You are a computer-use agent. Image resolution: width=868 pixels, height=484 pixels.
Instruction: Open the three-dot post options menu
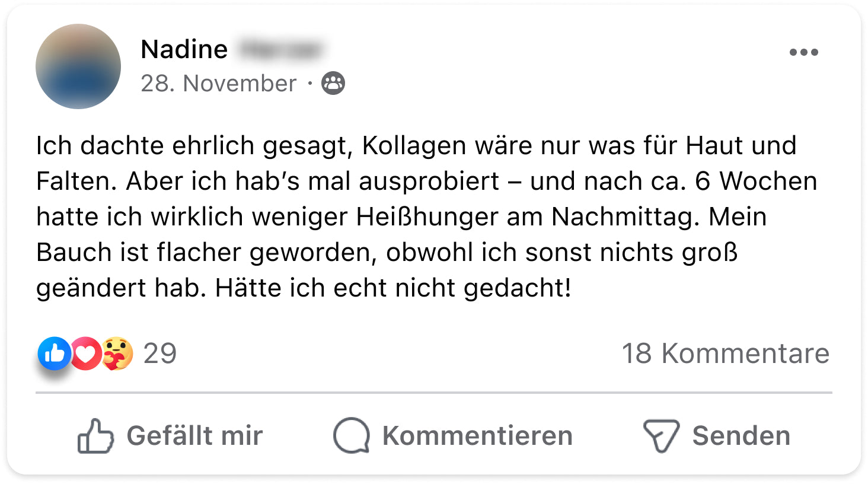pyautogui.click(x=803, y=52)
